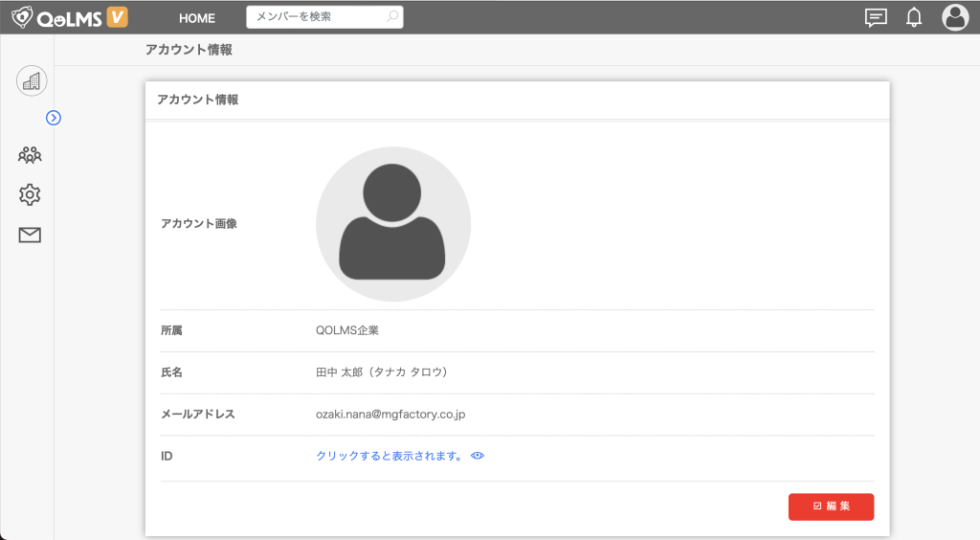980x540 pixels.
Task: Toggle ID visibility with the eye icon
Action: (x=478, y=457)
